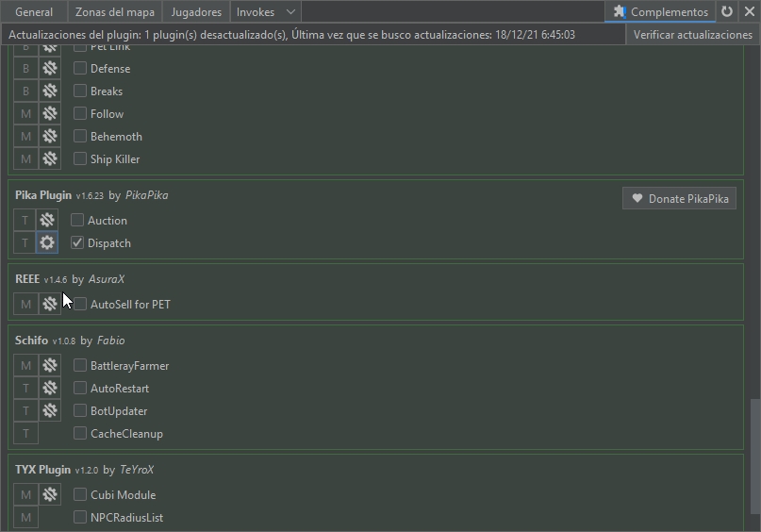
Task: Open the Jugadores tab
Action: (196, 12)
